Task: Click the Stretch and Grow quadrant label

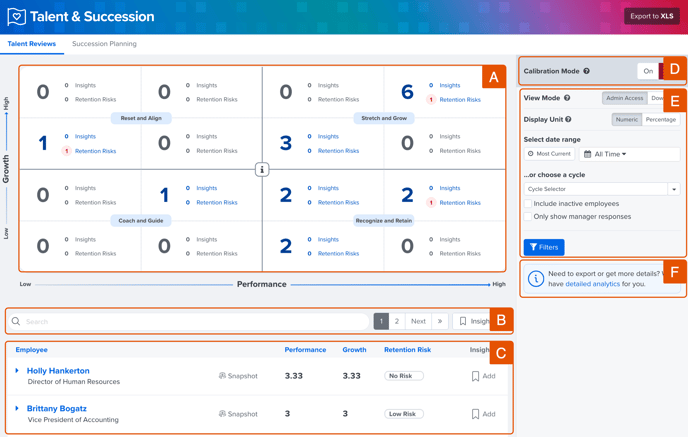Action: point(384,118)
